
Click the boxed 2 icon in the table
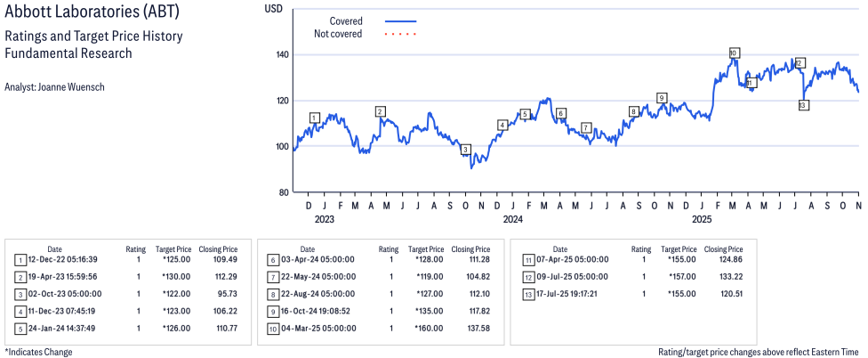(x=20, y=277)
